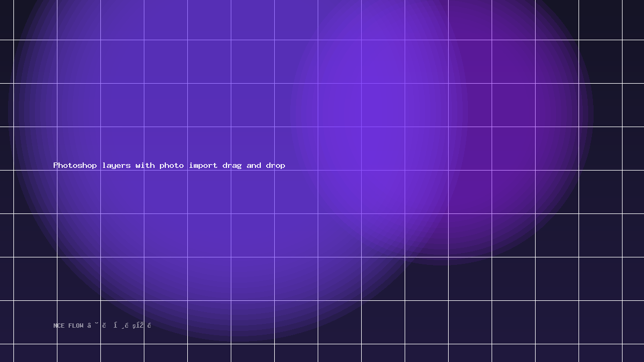644x362 pixels.
Task: Click the garbled characters after "FLOW"
Action: coord(119,325)
